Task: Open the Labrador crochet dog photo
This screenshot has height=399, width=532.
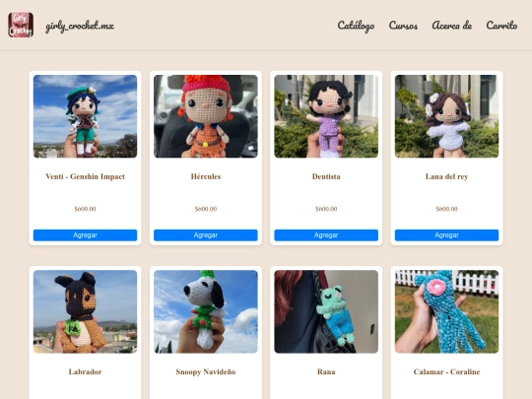Action: 85,311
